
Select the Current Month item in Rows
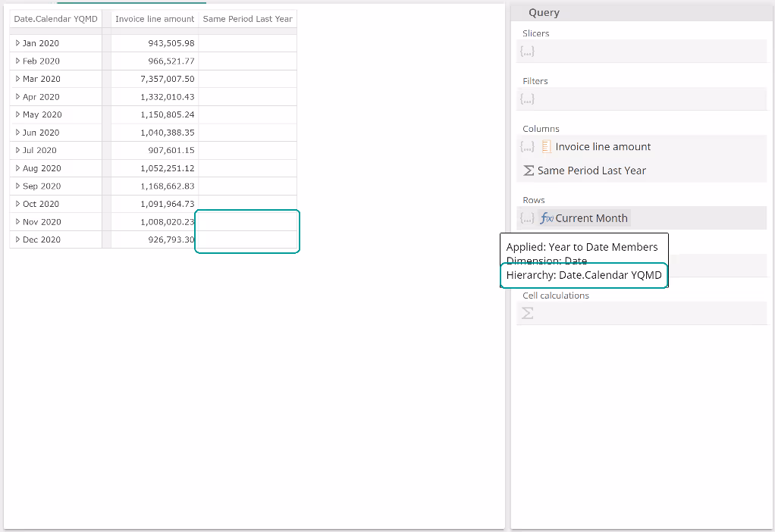click(591, 218)
